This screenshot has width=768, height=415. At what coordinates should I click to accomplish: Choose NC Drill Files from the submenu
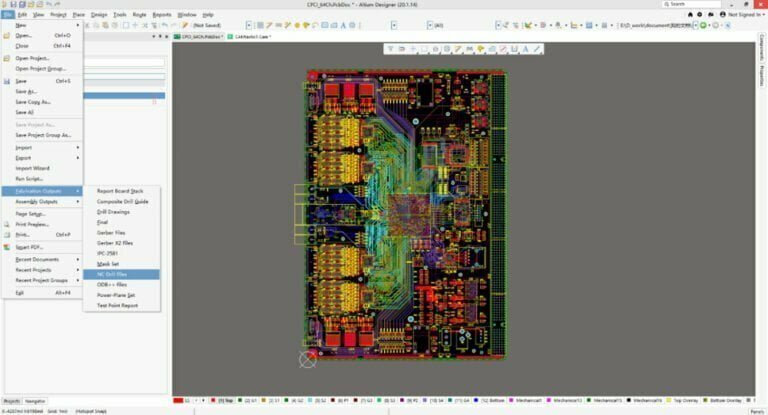[112, 274]
